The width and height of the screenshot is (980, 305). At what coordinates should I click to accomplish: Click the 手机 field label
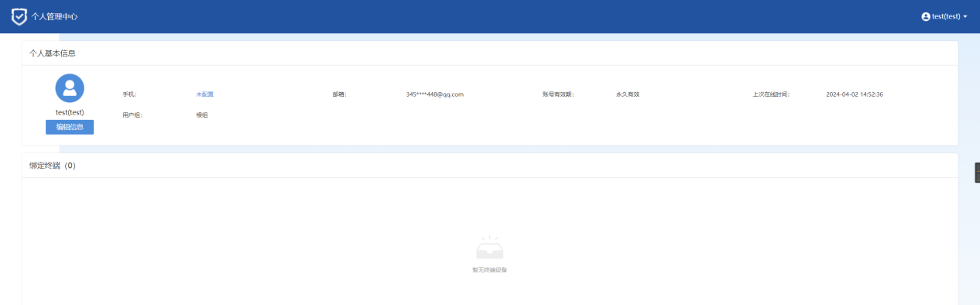tap(129, 94)
